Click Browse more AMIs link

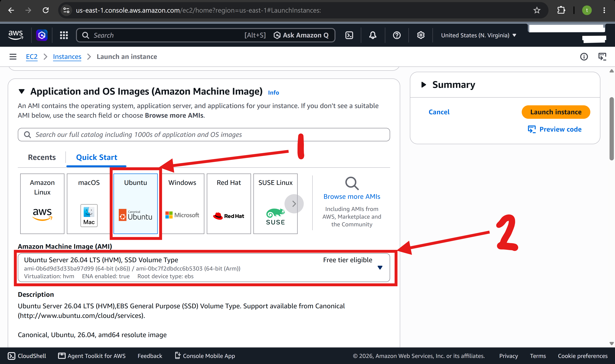coord(352,196)
